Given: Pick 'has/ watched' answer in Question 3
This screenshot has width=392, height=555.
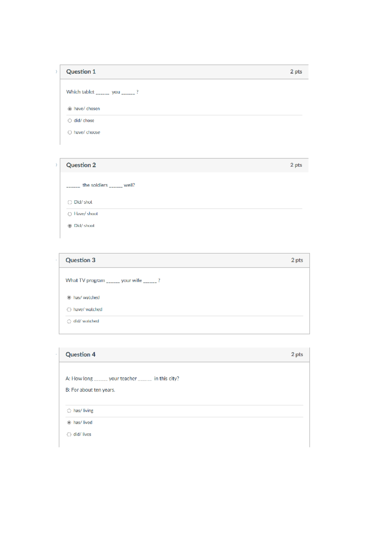Looking at the screenshot, I should (69, 298).
